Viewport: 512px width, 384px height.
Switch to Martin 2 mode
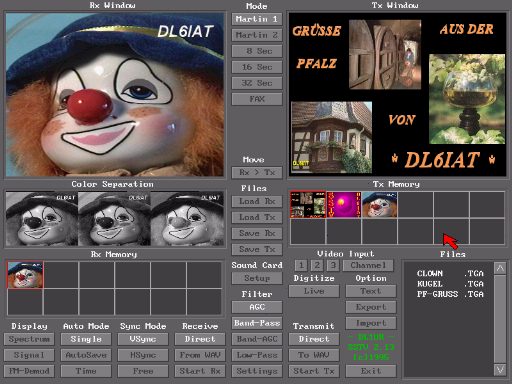coord(257,35)
